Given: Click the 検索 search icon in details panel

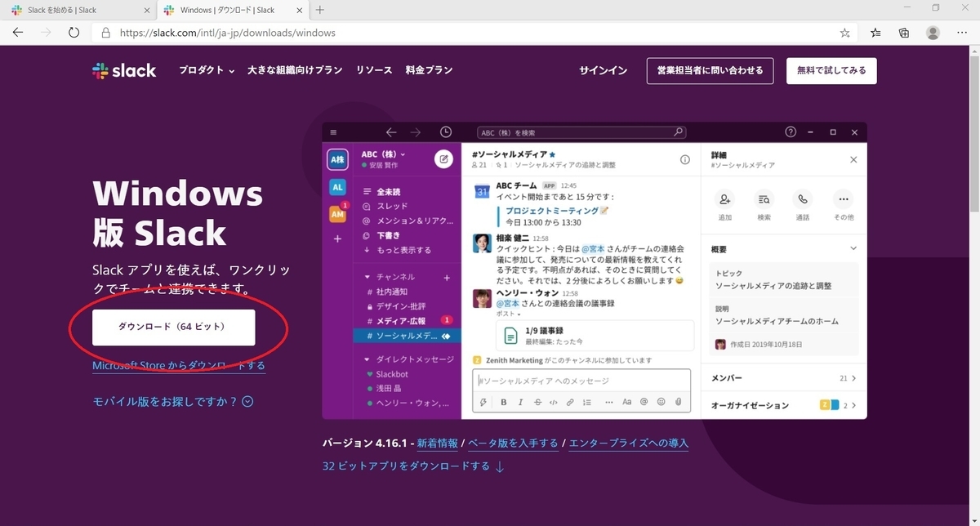Looking at the screenshot, I should pyautogui.click(x=764, y=198).
